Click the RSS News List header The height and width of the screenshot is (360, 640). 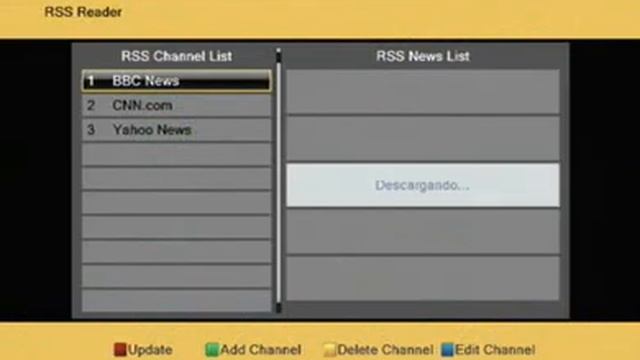point(423,56)
